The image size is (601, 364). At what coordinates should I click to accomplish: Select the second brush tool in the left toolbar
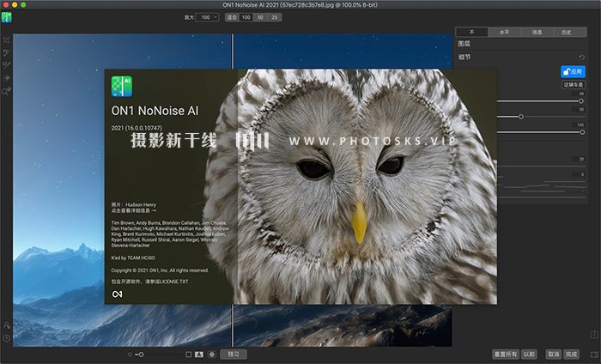tap(7, 52)
